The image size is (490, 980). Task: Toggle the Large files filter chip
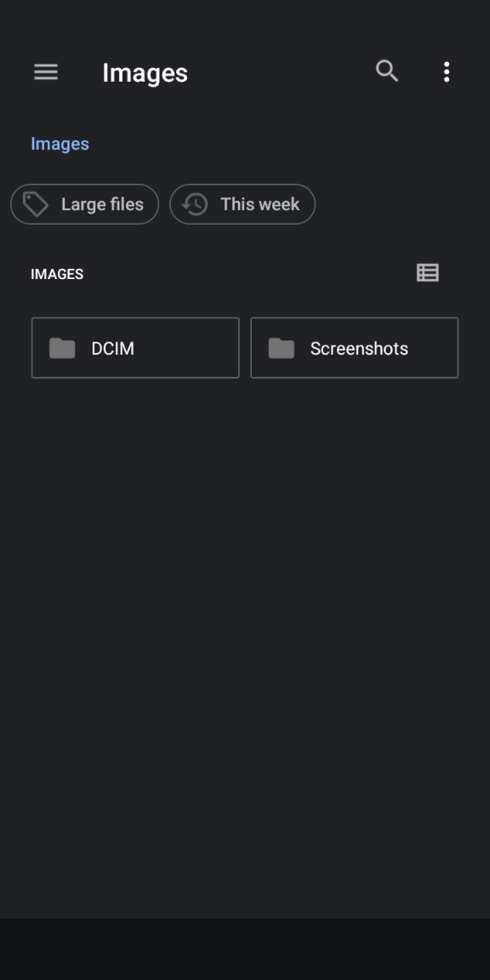tap(85, 204)
